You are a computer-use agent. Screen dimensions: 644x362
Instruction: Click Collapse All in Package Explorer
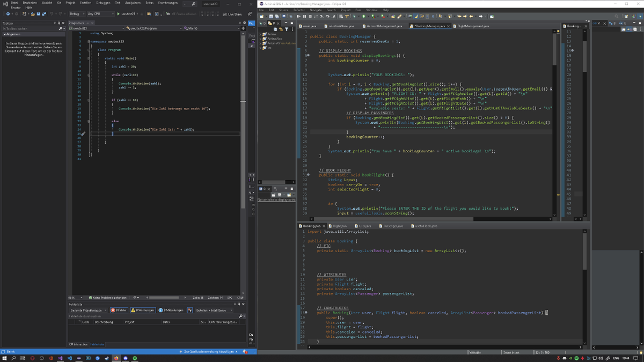tap(275, 29)
